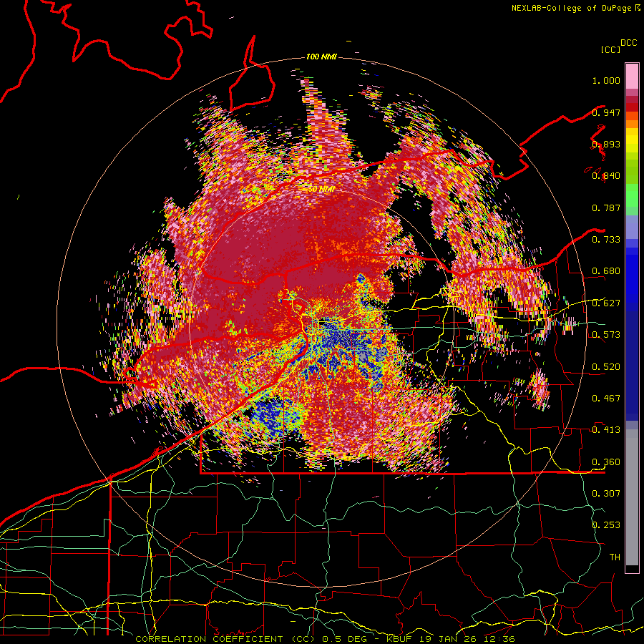Click the 0.627 legend value
644x644 pixels.
[606, 303]
